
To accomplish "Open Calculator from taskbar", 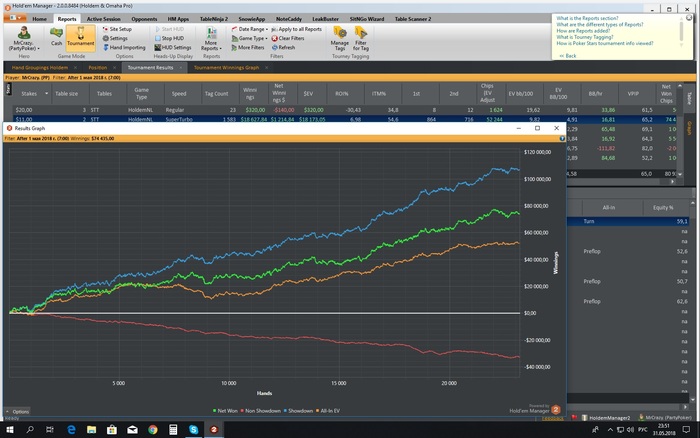I will (x=173, y=430).
